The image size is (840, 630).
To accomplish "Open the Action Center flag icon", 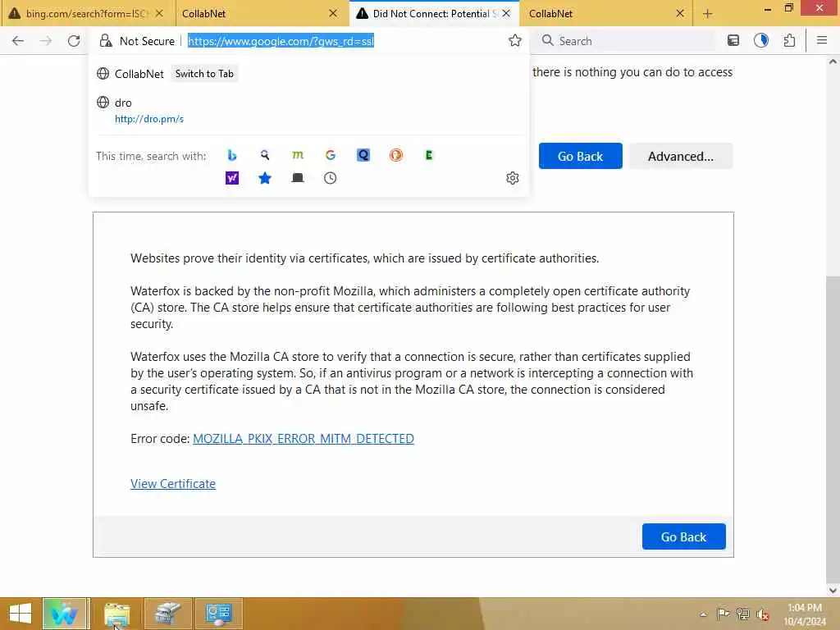I will click(723, 614).
